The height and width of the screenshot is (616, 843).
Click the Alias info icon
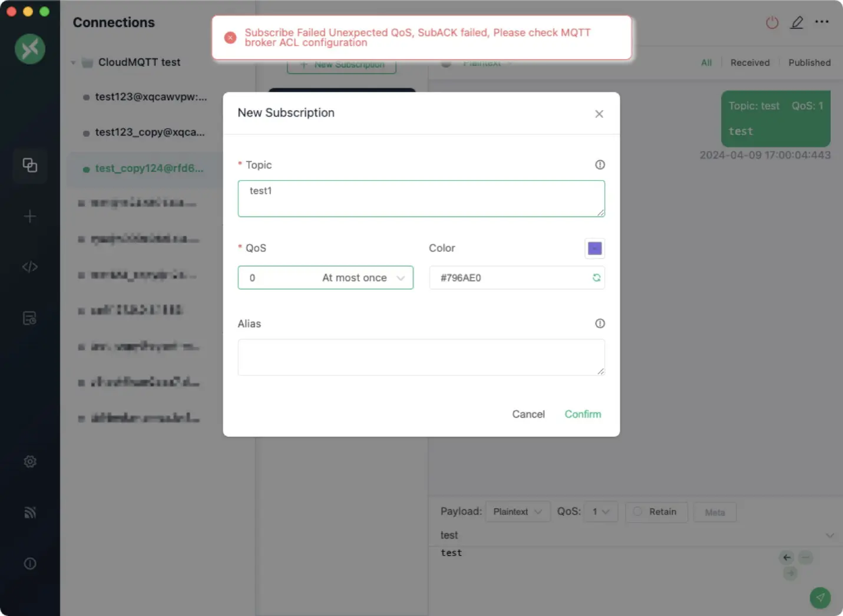pos(600,323)
